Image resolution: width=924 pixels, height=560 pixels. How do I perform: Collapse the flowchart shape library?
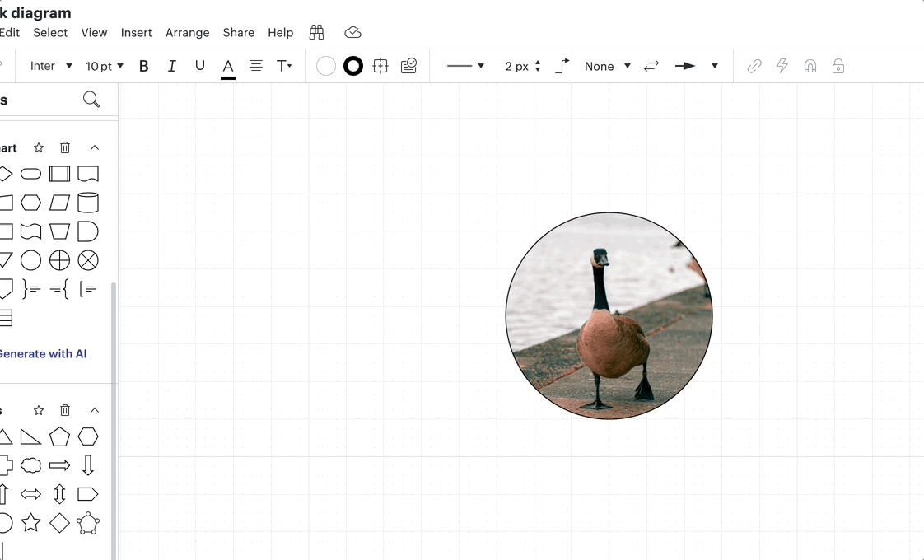click(94, 147)
